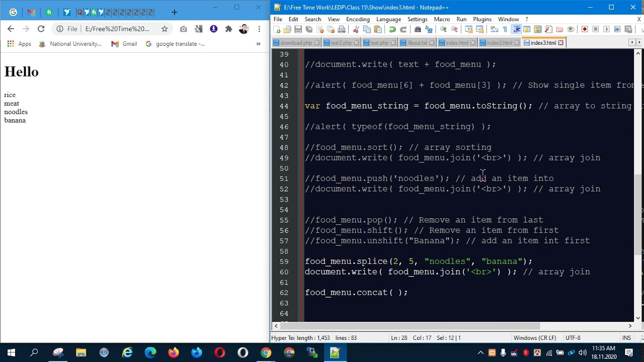
Task: Show hidden tray icons chevron
Action: click(480, 353)
